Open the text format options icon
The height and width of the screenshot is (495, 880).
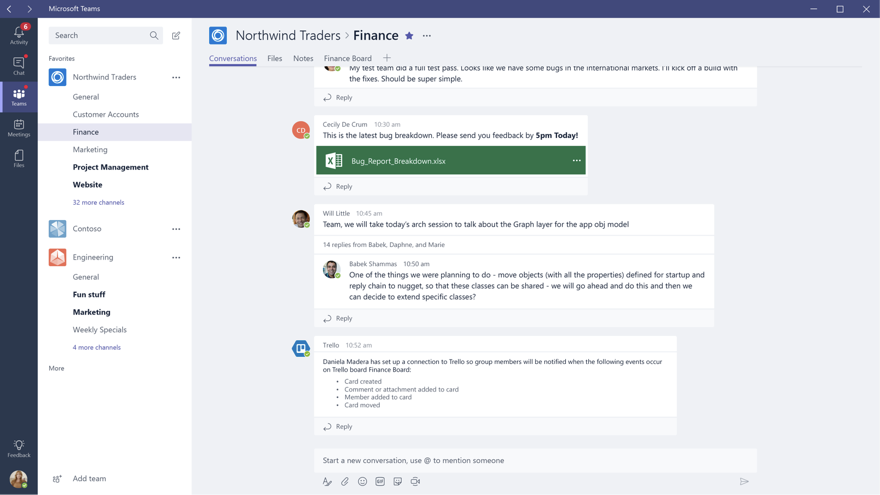coord(327,482)
